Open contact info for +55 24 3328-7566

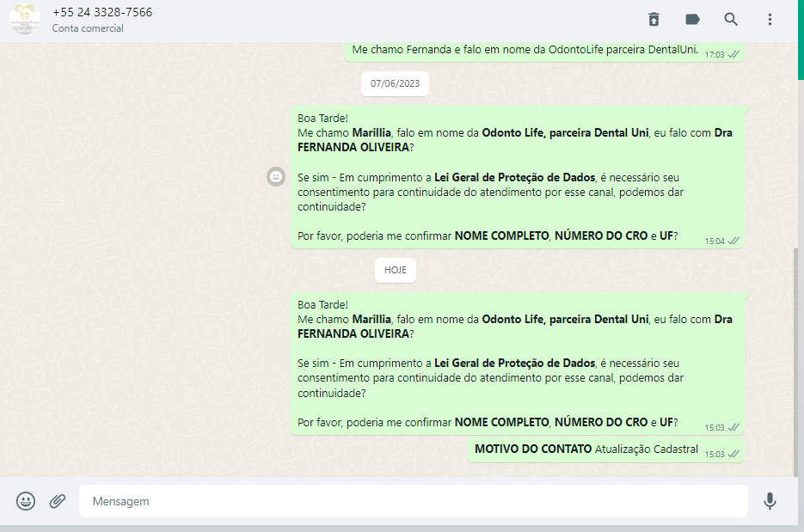(x=102, y=12)
